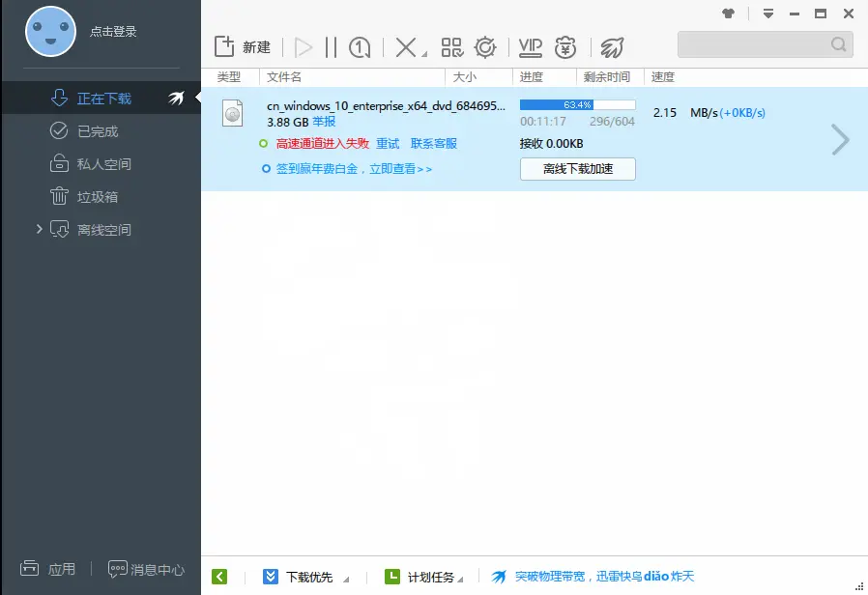Image resolution: width=868 pixels, height=595 pixels.
Task: Sort by the 文件名 column header
Action: pos(284,77)
